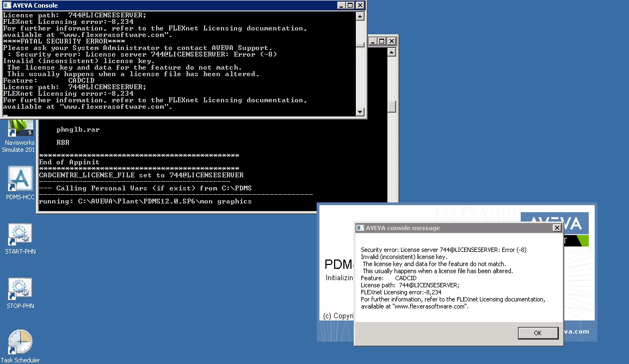This screenshot has height=364, width=629.
Task: Click the AVEVA console message dialog title icon
Action: pyautogui.click(x=360, y=228)
